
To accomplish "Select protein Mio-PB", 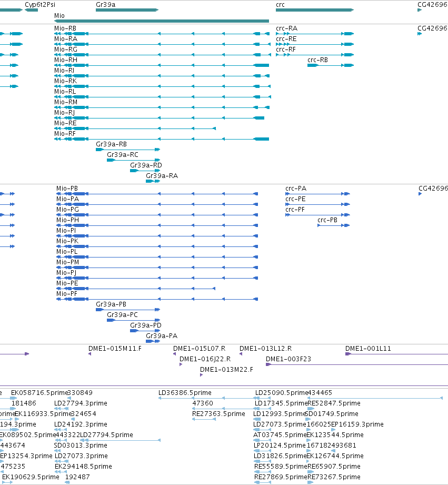I will pyautogui.click(x=67, y=189).
